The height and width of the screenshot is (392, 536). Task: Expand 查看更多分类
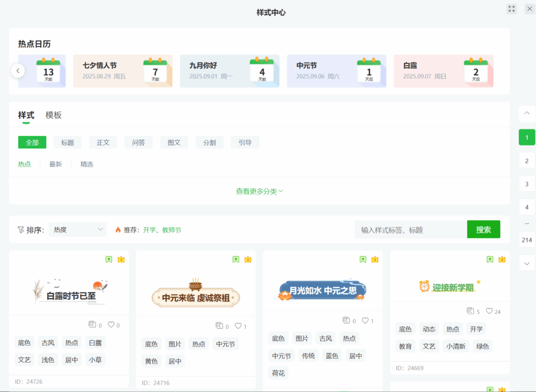260,192
